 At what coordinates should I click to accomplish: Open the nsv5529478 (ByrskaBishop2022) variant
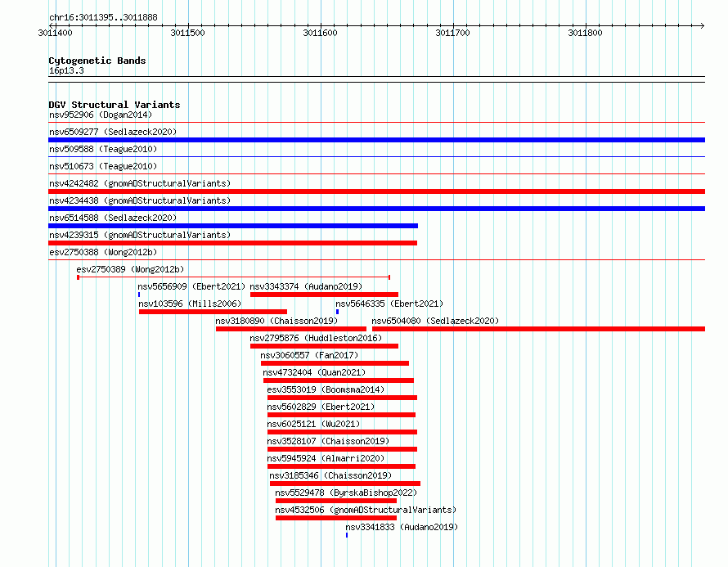[x=346, y=493]
